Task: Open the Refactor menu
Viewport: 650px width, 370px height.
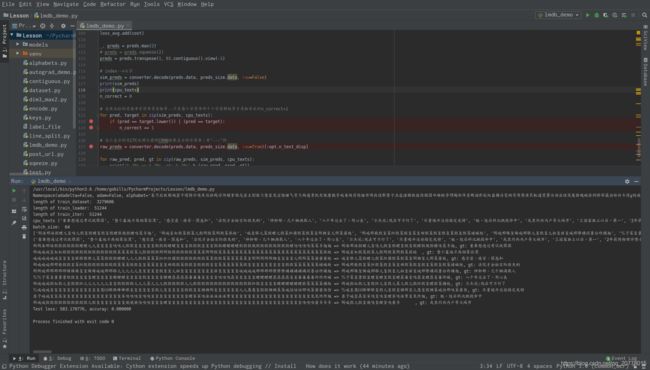Action: [113, 4]
